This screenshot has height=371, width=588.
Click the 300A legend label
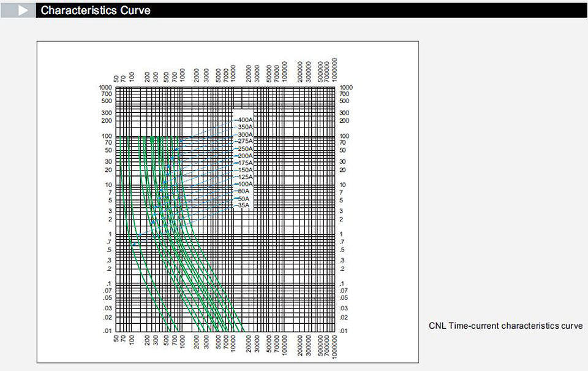(246, 134)
